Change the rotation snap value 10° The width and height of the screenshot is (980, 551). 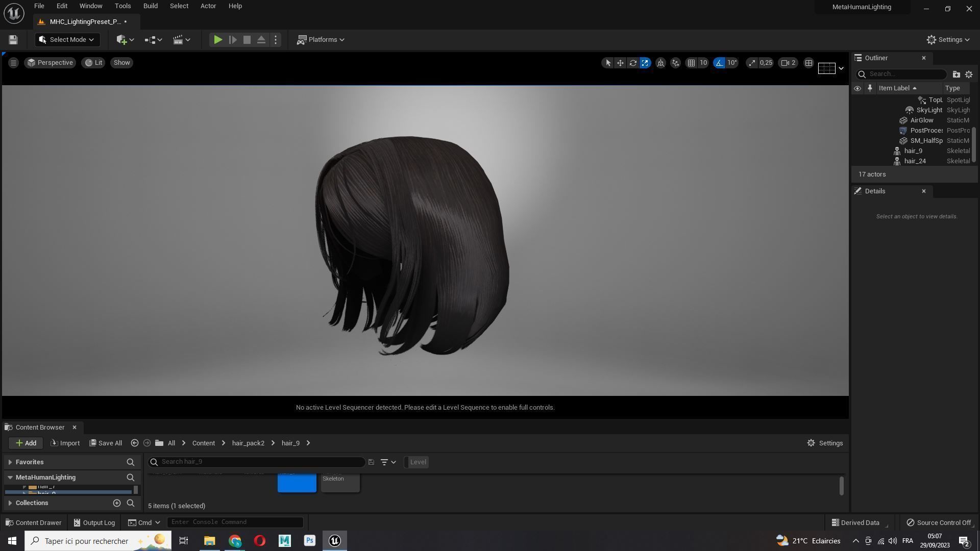pos(732,63)
